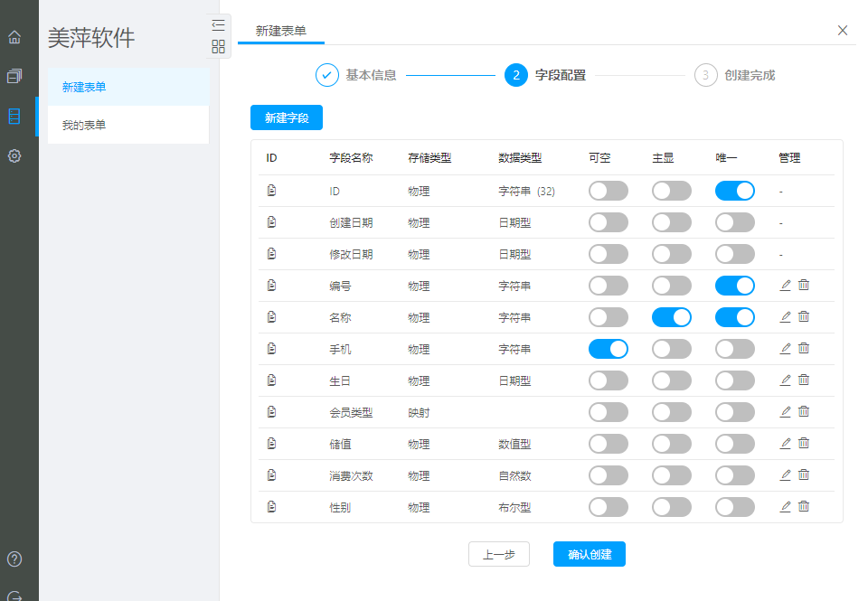Edit the 储值 field with the pencil icon
The height and width of the screenshot is (601, 868).
(785, 443)
